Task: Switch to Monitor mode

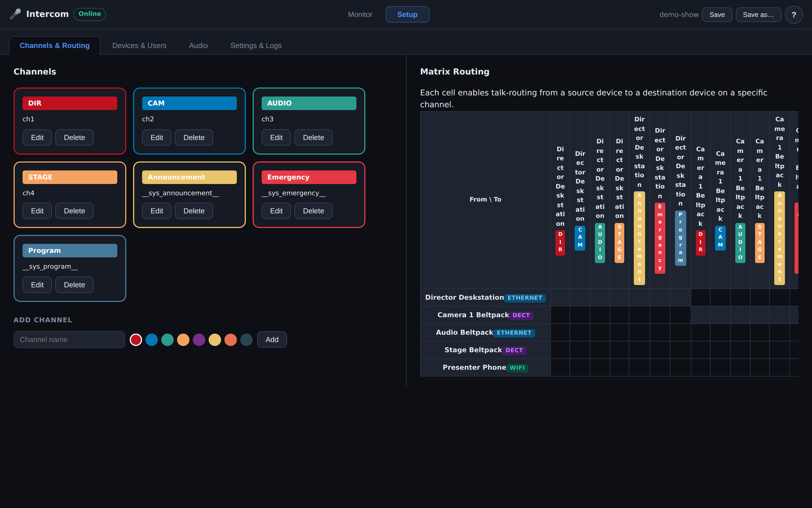Action: click(360, 14)
